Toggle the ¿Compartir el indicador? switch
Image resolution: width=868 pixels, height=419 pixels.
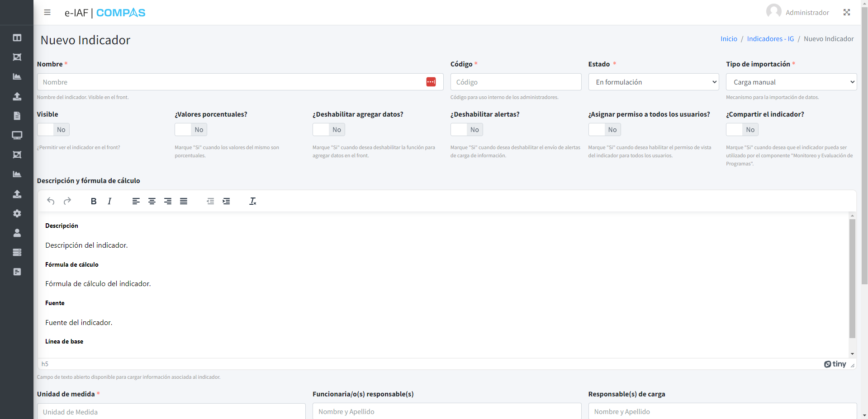coord(742,130)
